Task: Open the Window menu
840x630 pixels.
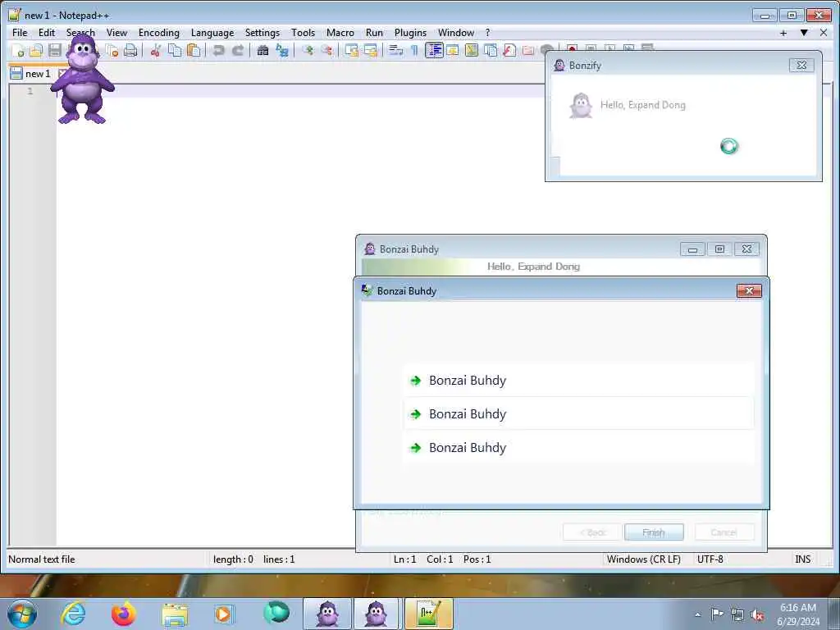Action: click(x=456, y=33)
